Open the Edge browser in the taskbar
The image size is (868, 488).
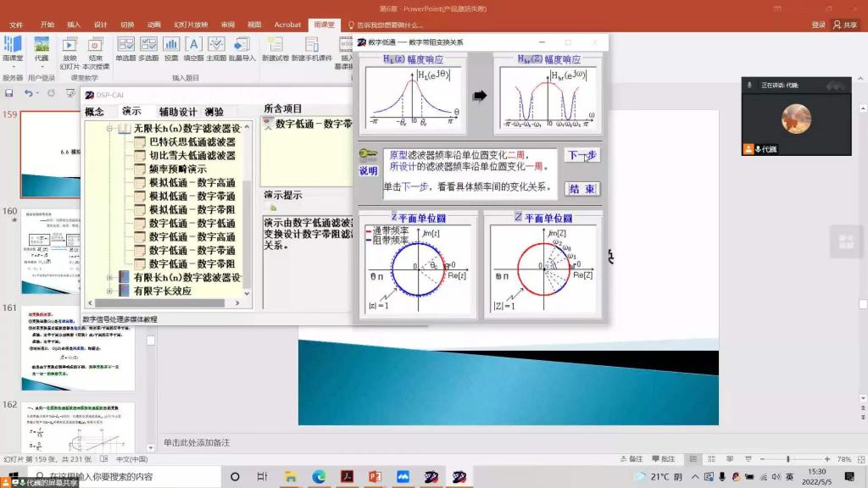[319, 477]
